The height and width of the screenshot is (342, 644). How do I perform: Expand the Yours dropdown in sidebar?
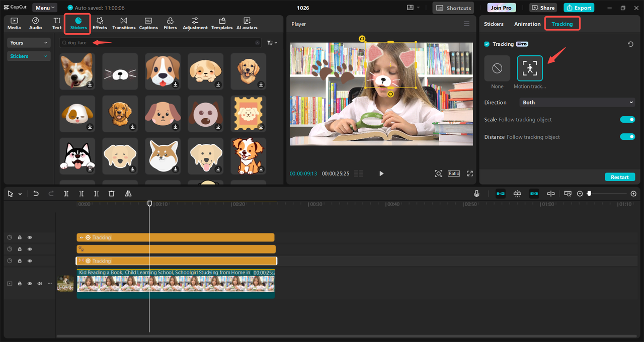pos(29,43)
